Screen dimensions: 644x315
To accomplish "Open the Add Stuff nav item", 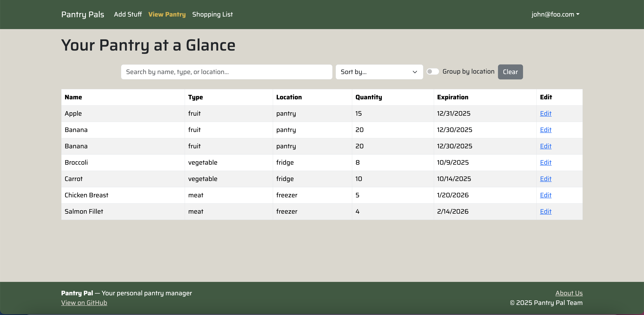I will [x=128, y=15].
